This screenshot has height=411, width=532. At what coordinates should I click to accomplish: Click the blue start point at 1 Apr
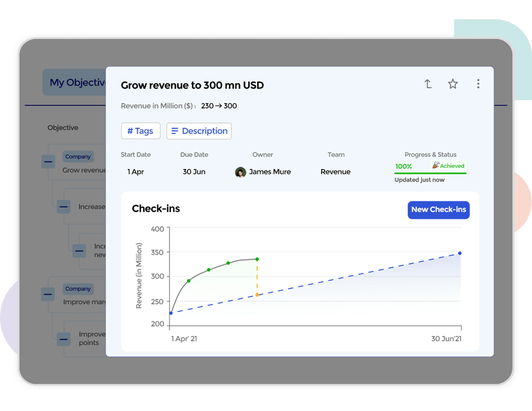(x=171, y=313)
